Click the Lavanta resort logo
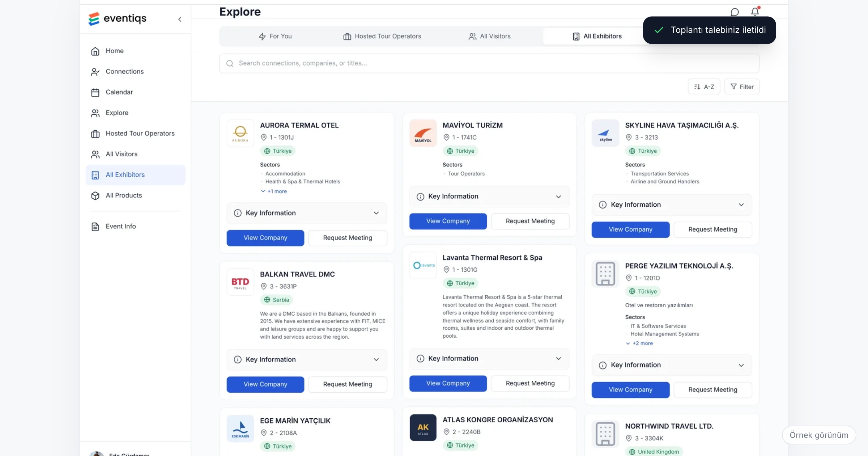Image resolution: width=868 pixels, height=456 pixels. tap(423, 265)
